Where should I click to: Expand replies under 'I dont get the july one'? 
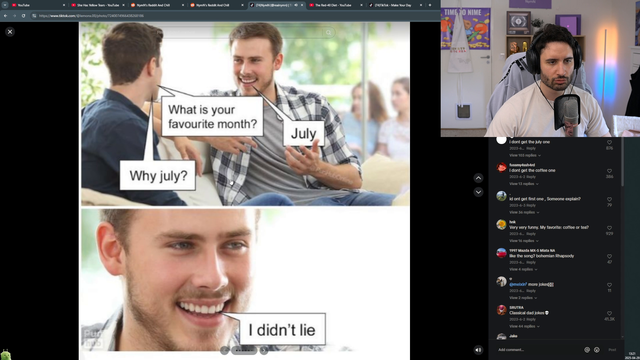(525, 155)
